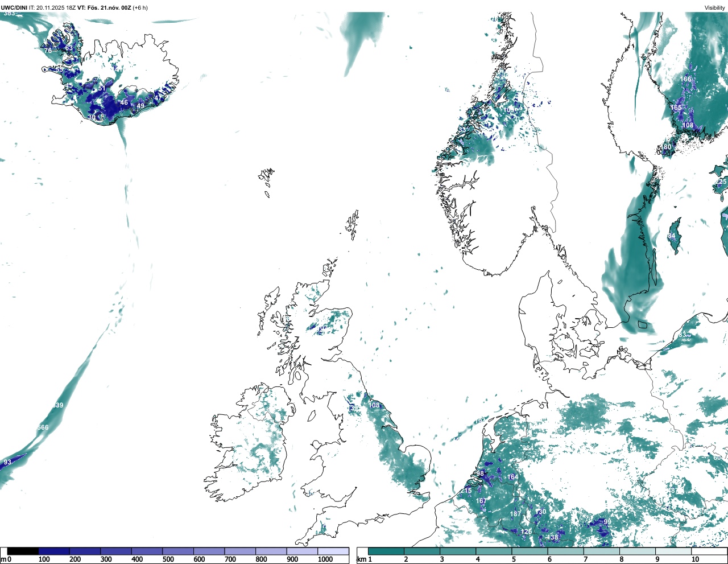728x564 pixels.
Task: Click the 5–6 km legend swatch
Action: pyautogui.click(x=530, y=551)
